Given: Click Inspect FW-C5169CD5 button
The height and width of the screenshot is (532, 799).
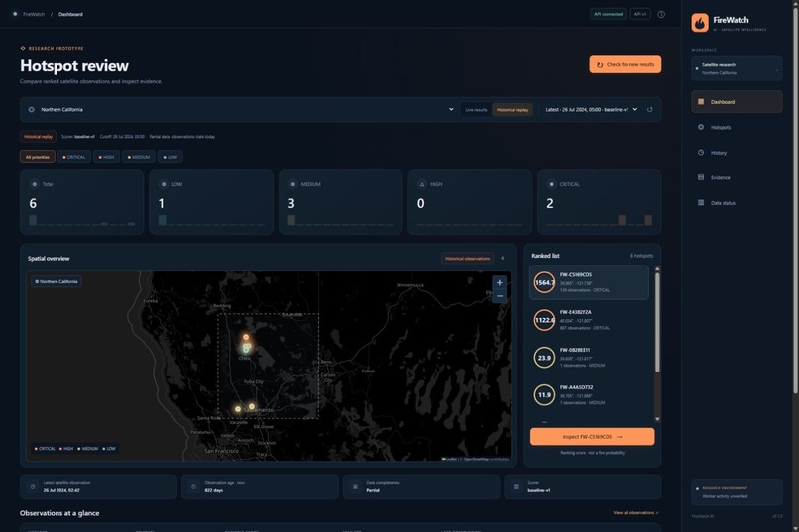Looking at the screenshot, I should [592, 437].
